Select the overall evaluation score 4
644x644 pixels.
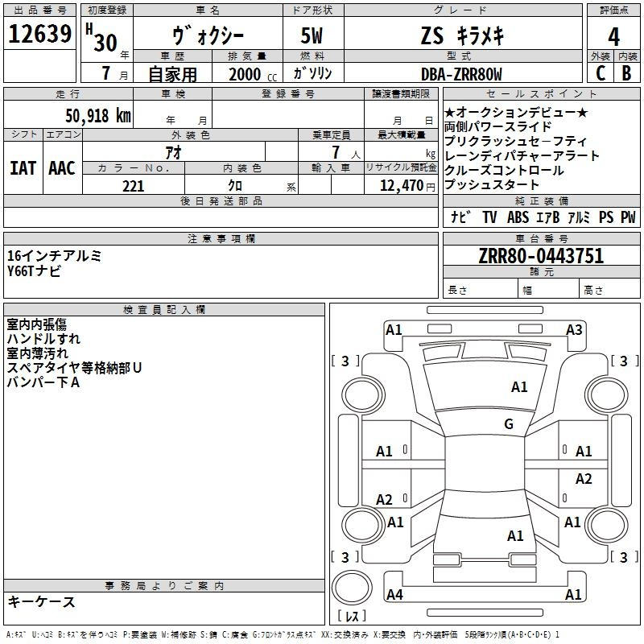click(613, 36)
